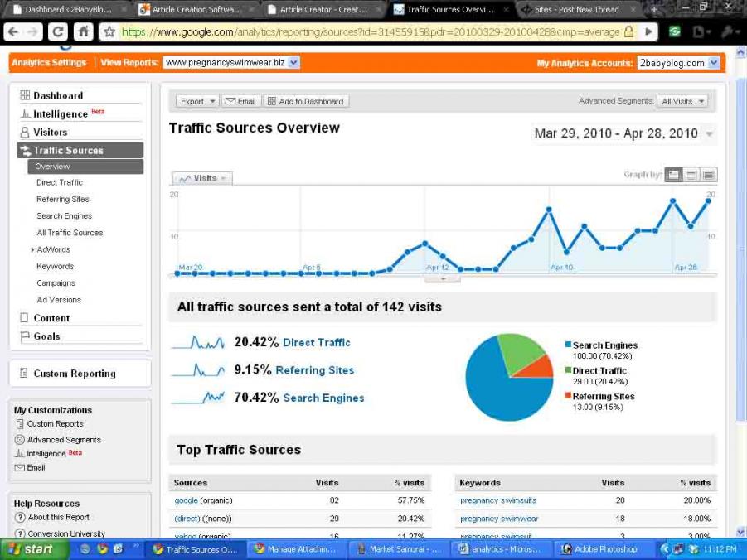This screenshot has height=560, width=747.
Task: Switch to Market Samurai in the taskbar
Action: pyautogui.click(x=400, y=549)
